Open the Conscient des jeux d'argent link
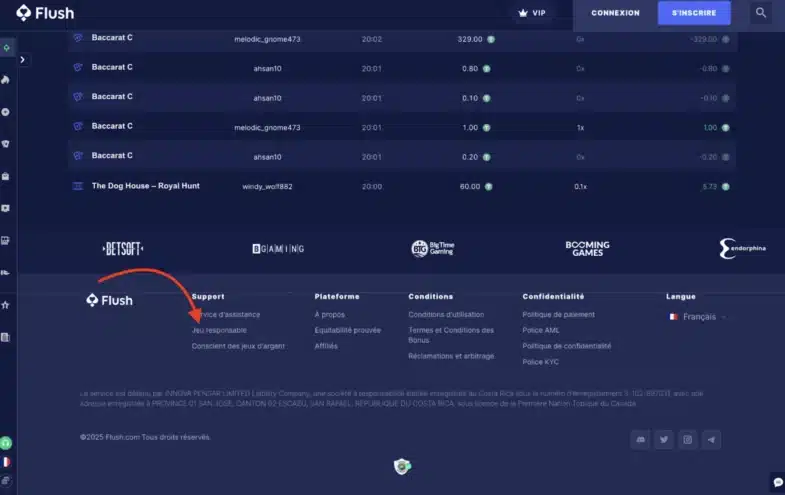 (x=238, y=346)
